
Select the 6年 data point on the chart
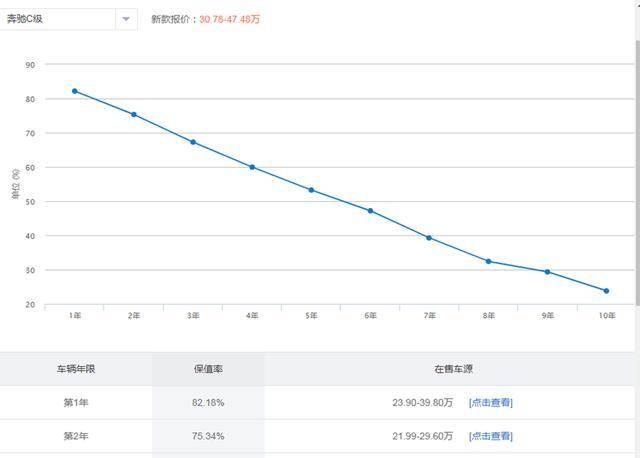370,211
